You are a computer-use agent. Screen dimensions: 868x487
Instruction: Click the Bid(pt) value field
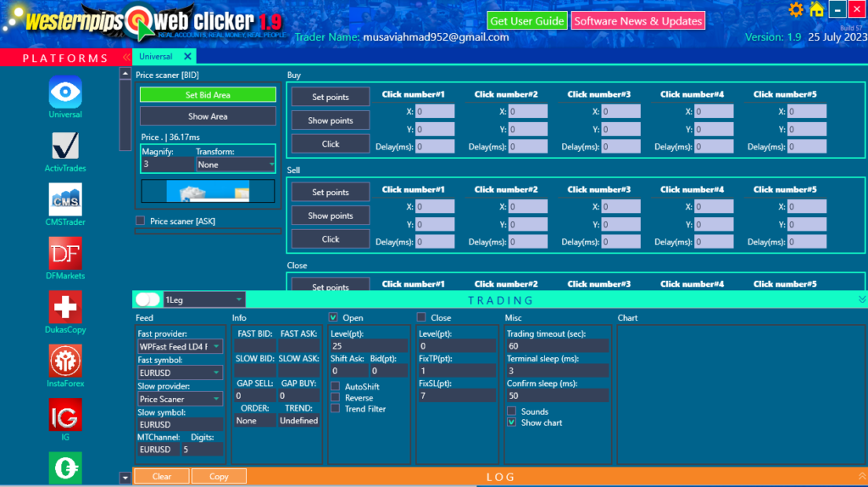(388, 371)
